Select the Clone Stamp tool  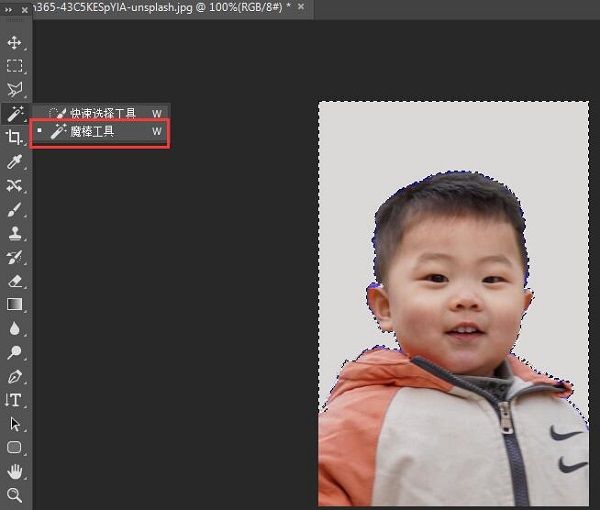[x=15, y=233]
